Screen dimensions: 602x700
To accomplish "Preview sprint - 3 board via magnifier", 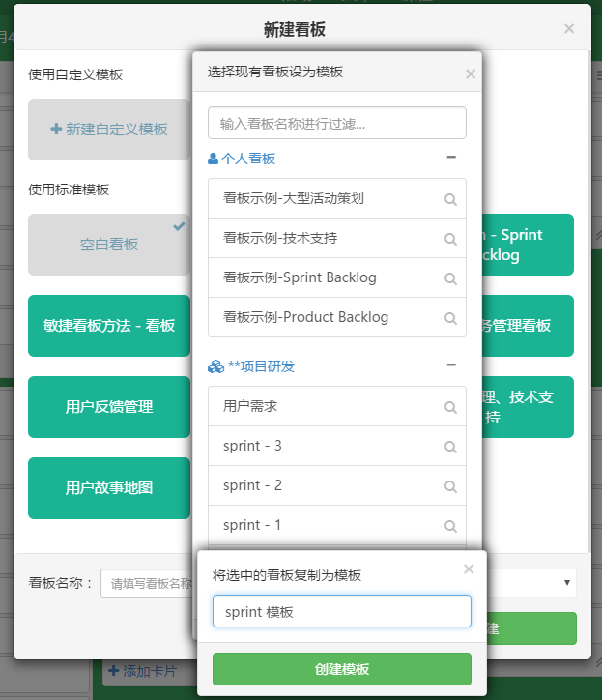I will [450, 447].
